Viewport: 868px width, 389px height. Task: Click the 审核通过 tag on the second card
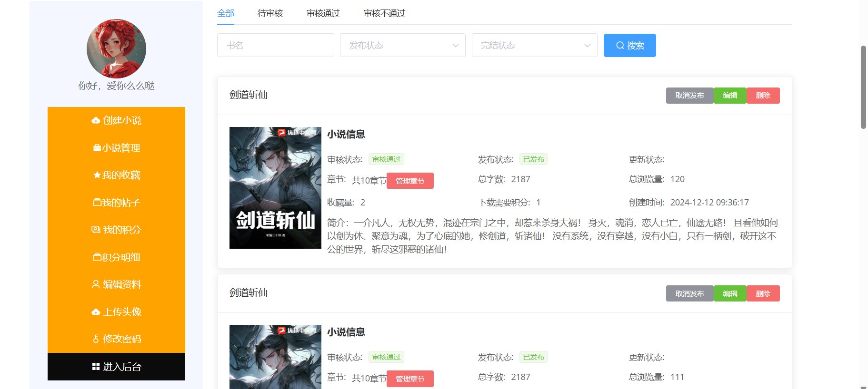(x=386, y=357)
